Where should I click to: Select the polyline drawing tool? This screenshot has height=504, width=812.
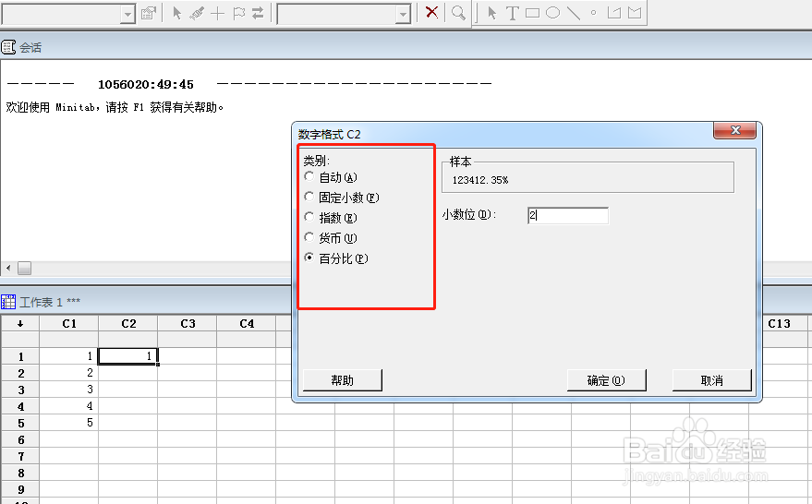click(x=614, y=13)
